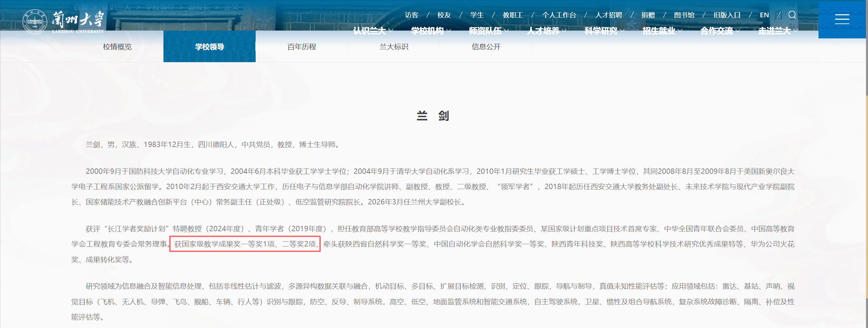
Task: Open 个人工作台 link
Action: [x=559, y=15]
